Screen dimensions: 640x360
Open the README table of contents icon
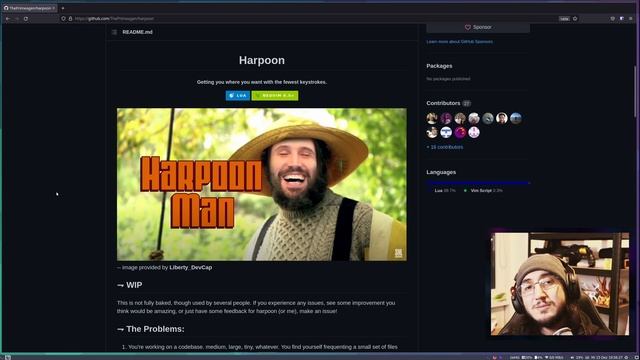[114, 32]
